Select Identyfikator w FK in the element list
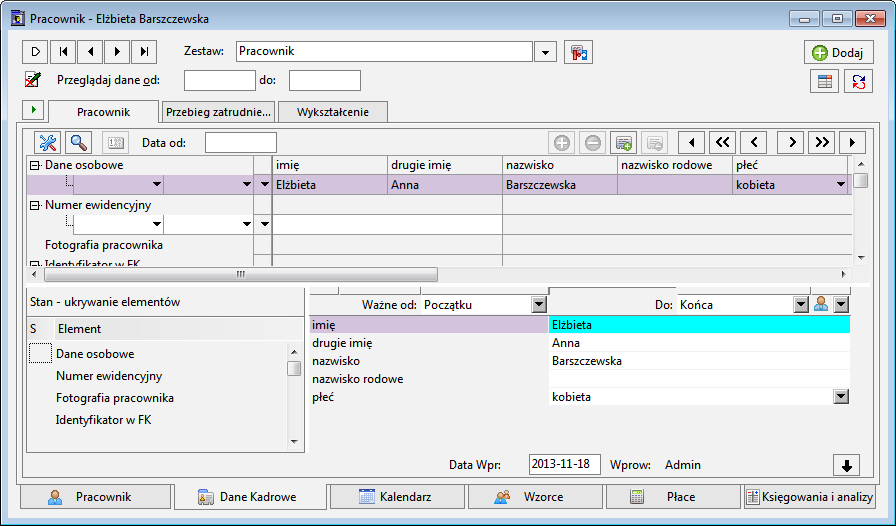This screenshot has width=896, height=526. [x=103, y=420]
